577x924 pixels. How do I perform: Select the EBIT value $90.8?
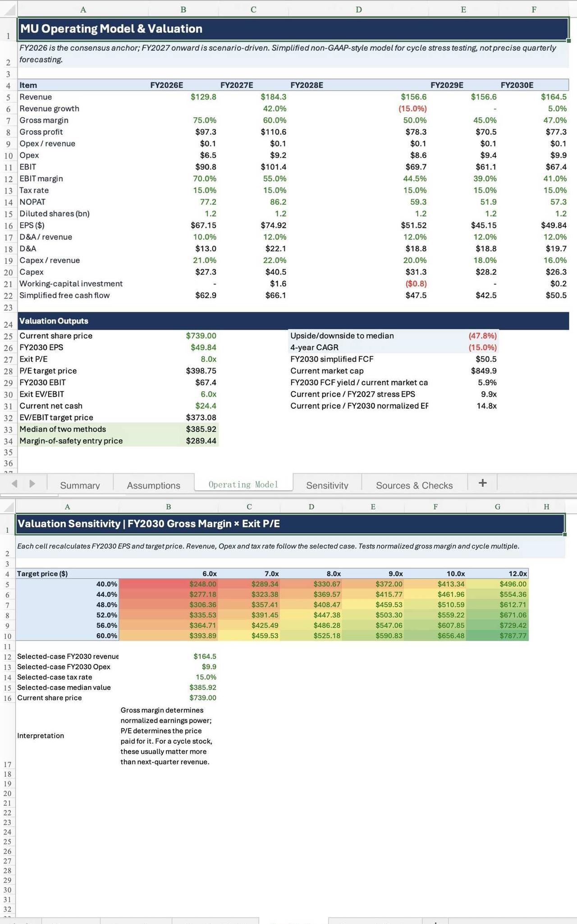click(x=206, y=167)
